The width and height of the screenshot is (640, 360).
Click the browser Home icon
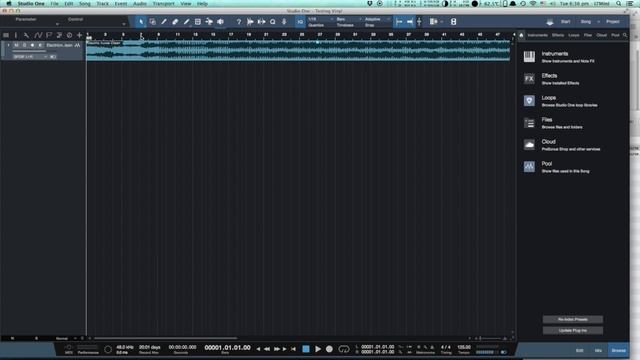(521, 36)
